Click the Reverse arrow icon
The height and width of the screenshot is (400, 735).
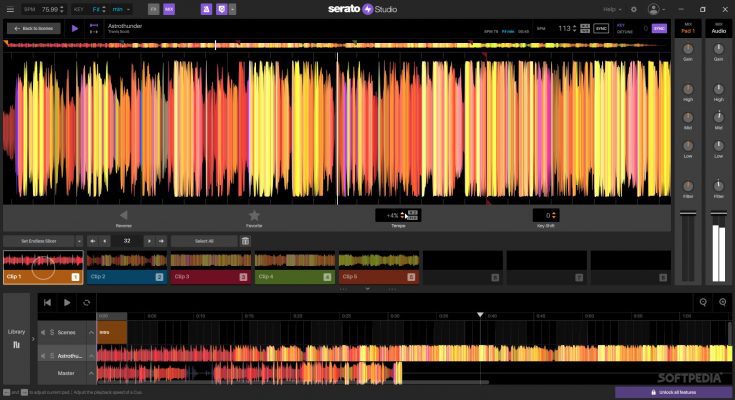coord(123,215)
